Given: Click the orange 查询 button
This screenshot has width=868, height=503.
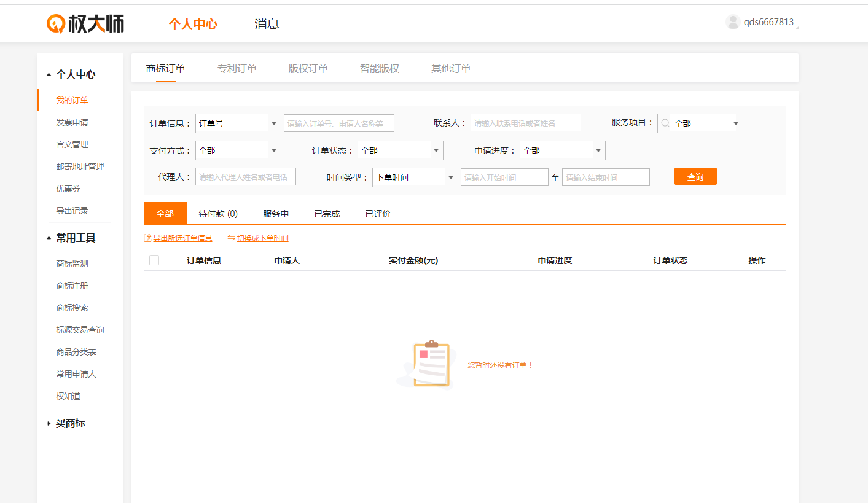Looking at the screenshot, I should (x=695, y=177).
